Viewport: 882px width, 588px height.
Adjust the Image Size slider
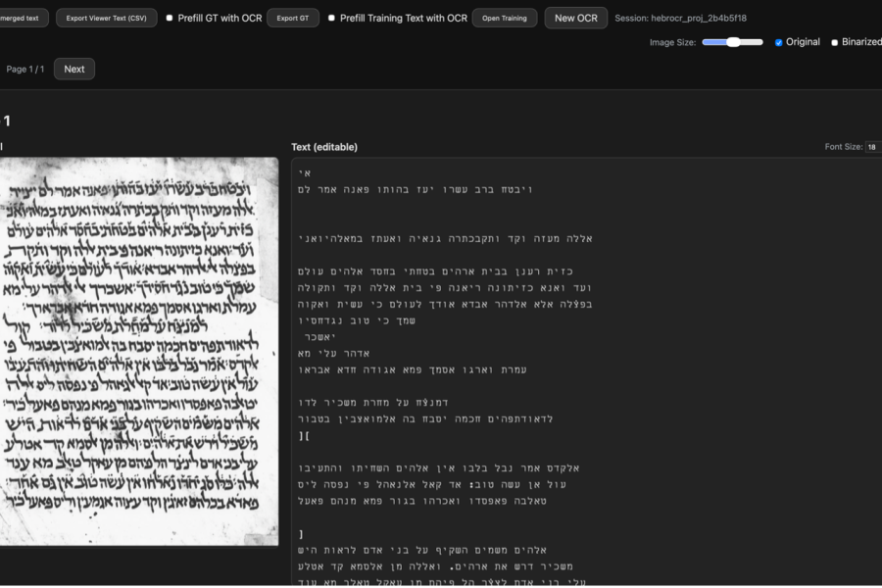(x=732, y=42)
